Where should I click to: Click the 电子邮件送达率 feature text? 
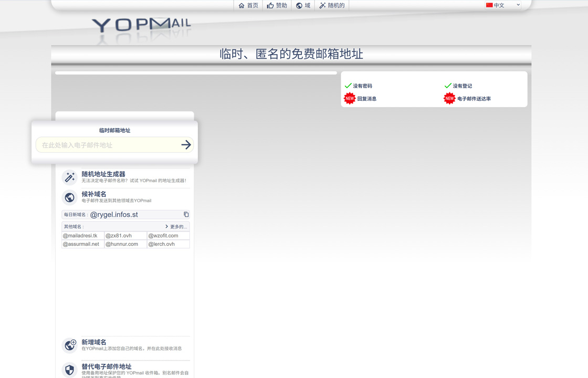point(474,99)
